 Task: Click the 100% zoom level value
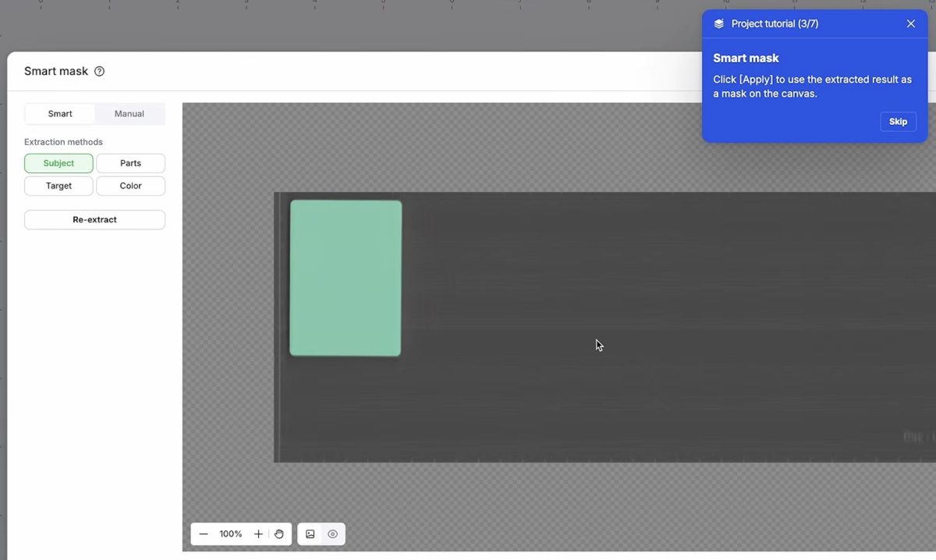[x=231, y=534]
